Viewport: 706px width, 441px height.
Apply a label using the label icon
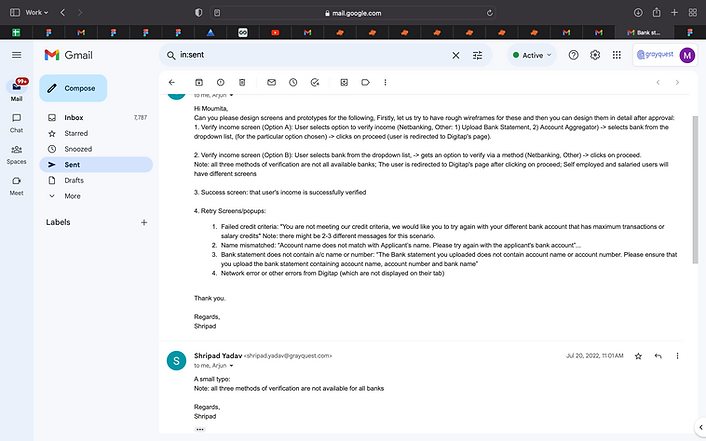click(365, 82)
